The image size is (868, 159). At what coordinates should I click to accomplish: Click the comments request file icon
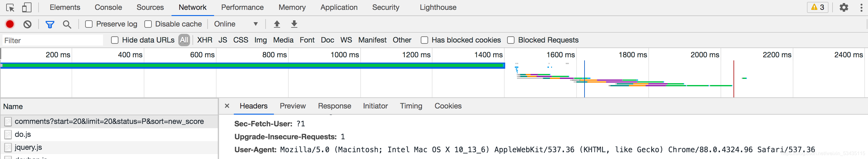(x=8, y=122)
